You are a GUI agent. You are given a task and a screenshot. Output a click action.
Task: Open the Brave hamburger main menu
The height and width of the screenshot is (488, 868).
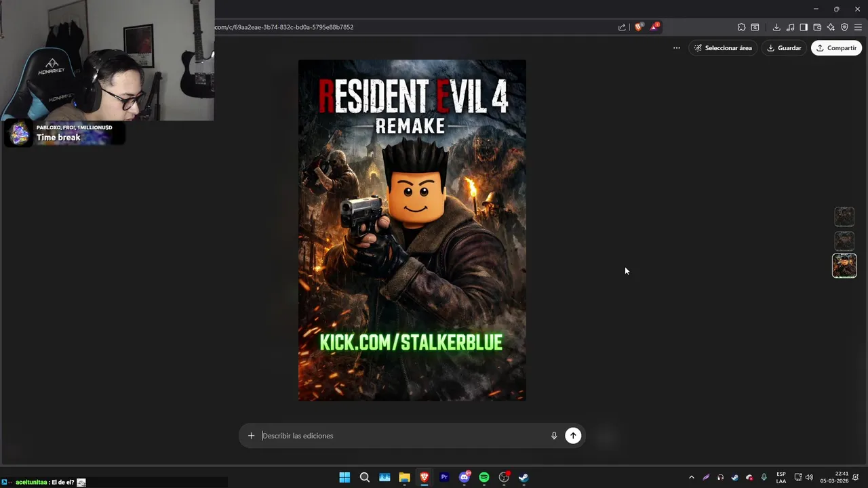click(858, 27)
